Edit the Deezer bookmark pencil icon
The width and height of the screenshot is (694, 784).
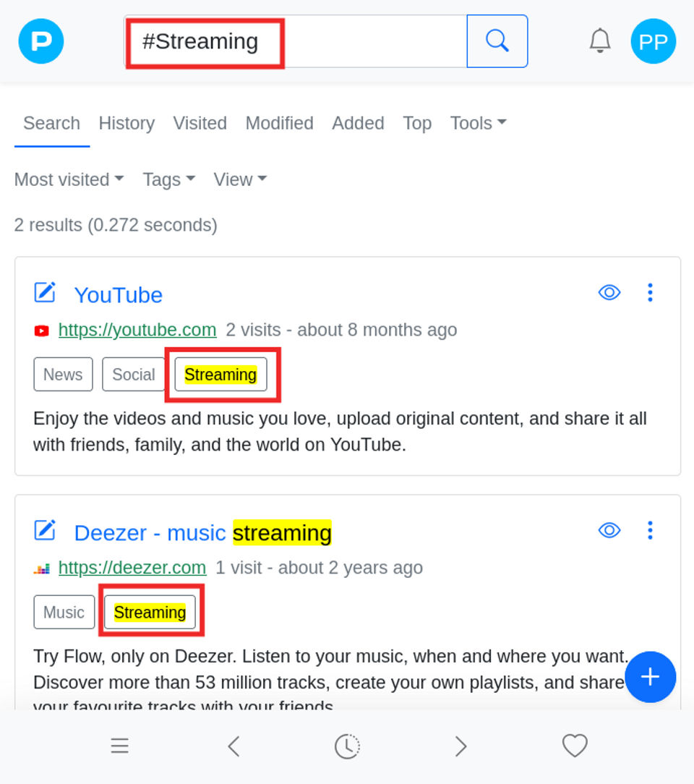coord(45,530)
